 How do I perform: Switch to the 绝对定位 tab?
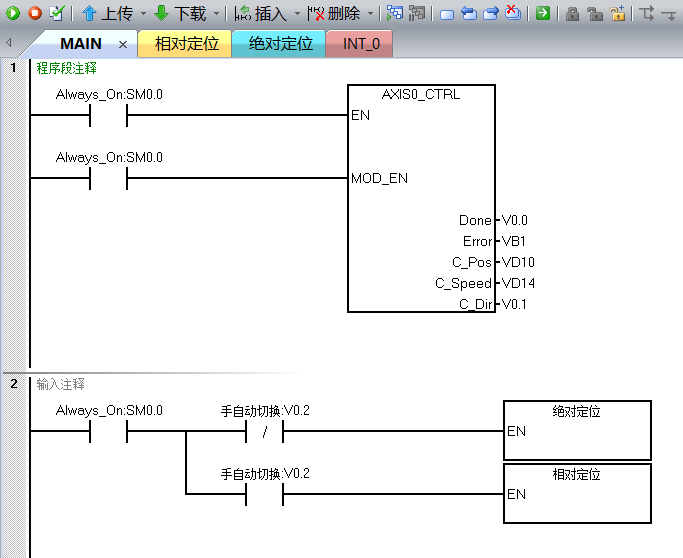(280, 44)
